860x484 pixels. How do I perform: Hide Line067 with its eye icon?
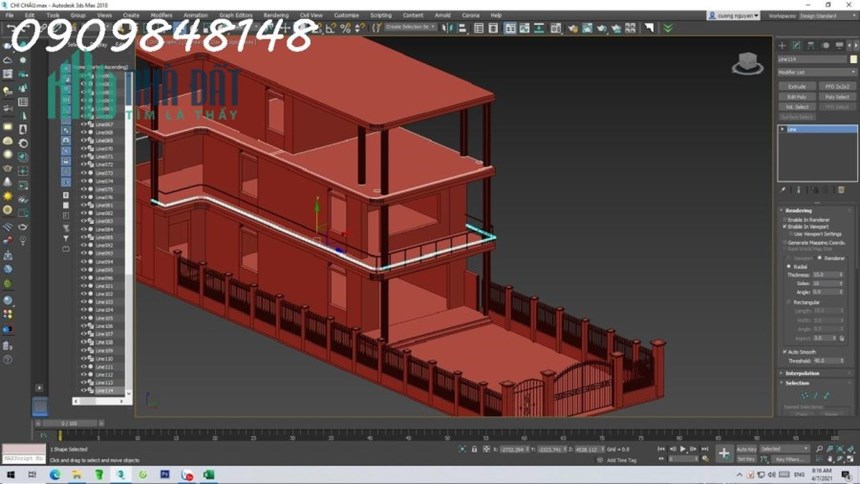tap(83, 125)
